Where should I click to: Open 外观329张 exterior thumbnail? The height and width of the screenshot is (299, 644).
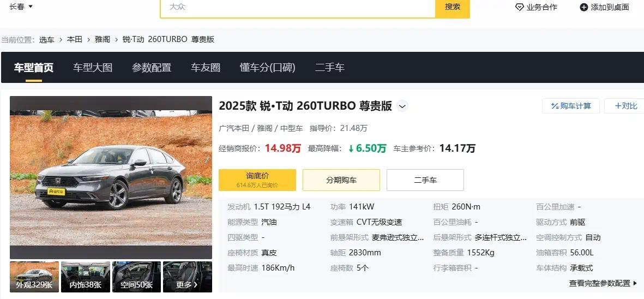(34, 277)
